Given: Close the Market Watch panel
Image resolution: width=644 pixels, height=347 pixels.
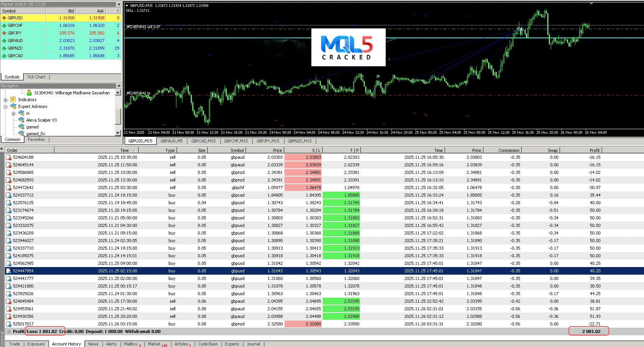Looking at the screenshot, I should (x=119, y=4).
